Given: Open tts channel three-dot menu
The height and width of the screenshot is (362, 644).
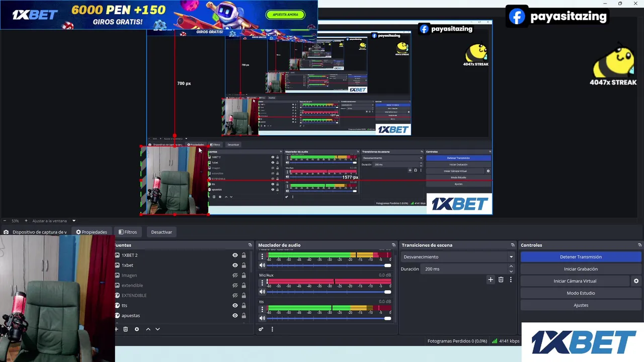Looking at the screenshot, I should (262, 309).
